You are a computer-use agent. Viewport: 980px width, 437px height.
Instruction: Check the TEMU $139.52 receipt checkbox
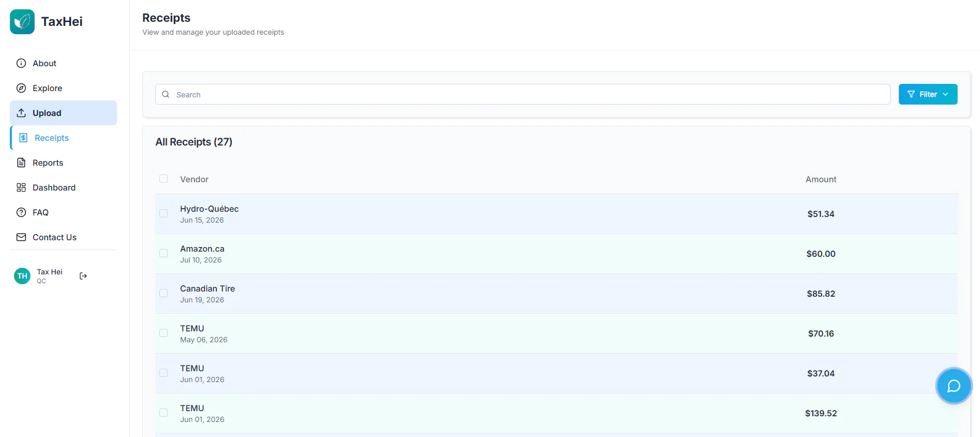point(164,413)
